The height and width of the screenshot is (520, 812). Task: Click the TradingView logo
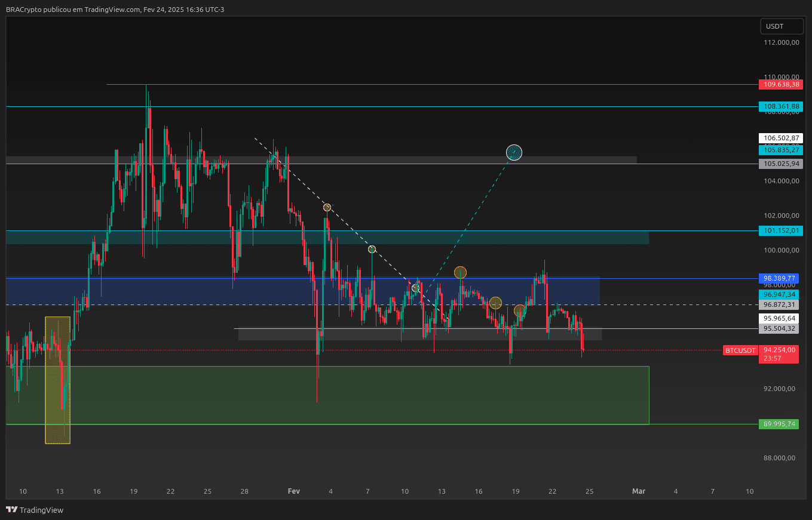pos(35,510)
